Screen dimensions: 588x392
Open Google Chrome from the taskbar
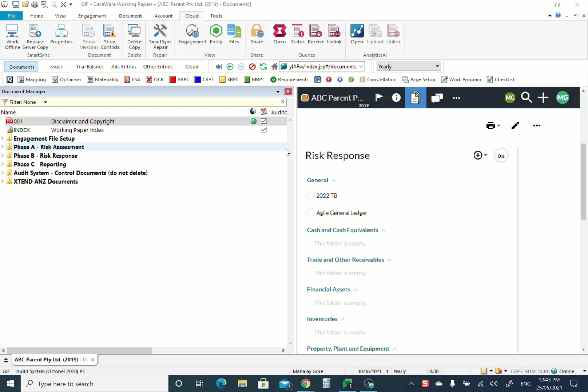click(306, 384)
